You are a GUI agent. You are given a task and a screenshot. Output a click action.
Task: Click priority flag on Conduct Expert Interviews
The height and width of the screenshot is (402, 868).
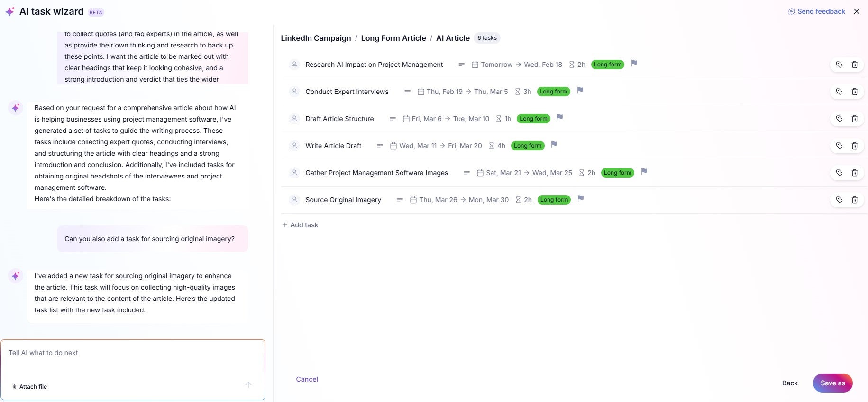tap(580, 90)
